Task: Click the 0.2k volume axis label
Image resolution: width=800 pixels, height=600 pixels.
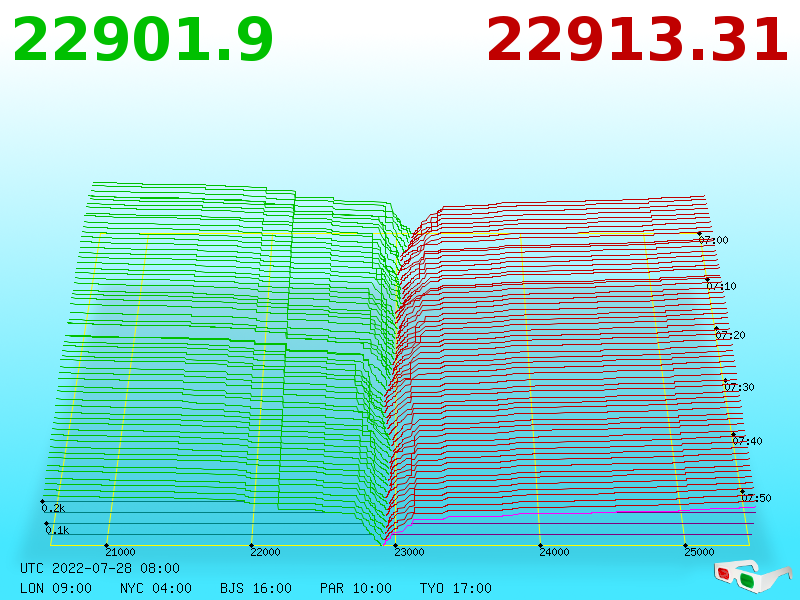Action: click(x=54, y=508)
